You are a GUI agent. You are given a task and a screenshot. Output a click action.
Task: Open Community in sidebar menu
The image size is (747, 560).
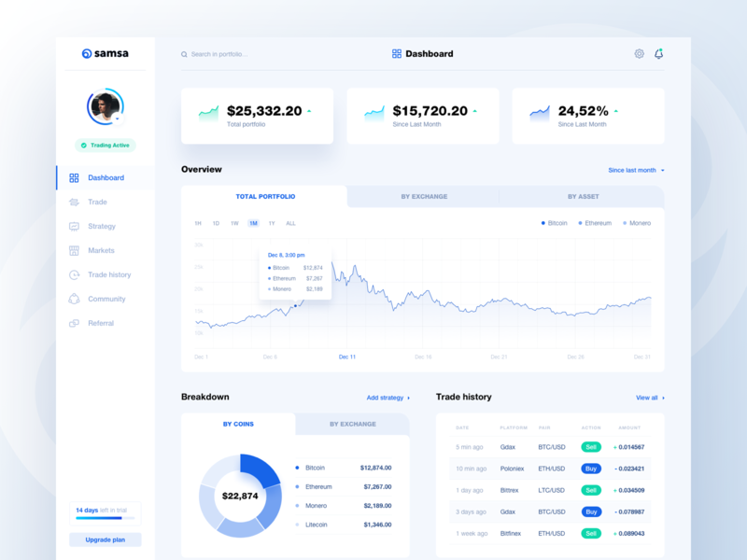coord(106,299)
